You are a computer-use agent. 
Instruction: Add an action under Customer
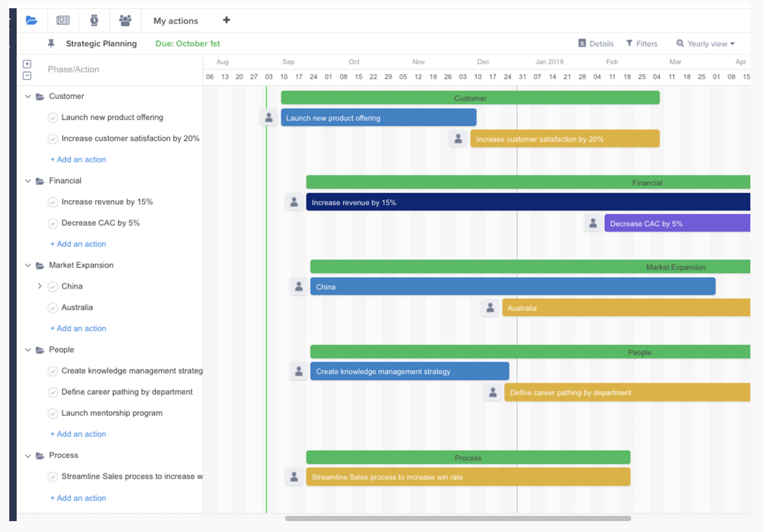[78, 160]
